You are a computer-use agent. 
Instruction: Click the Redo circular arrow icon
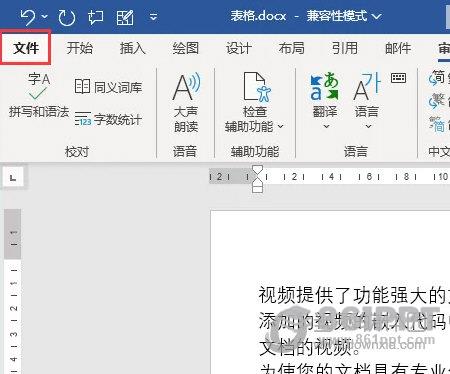tap(67, 17)
